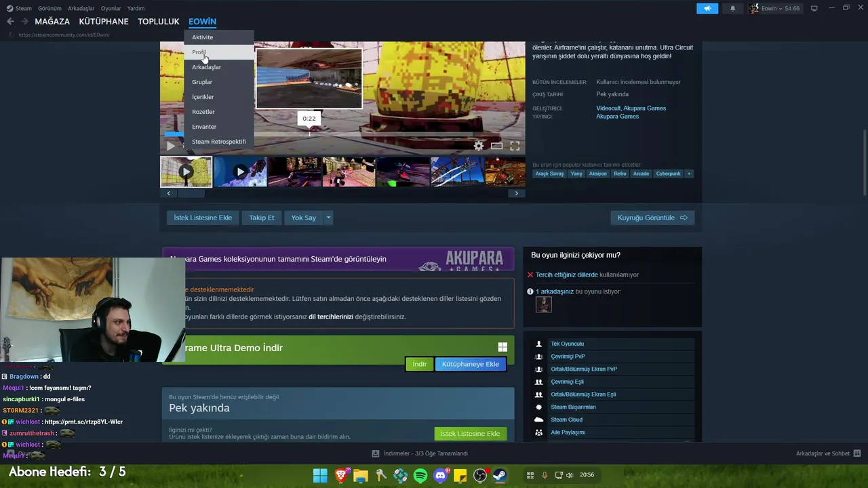Open Spotify from the taskbar
868x488 pixels.
[x=420, y=475]
